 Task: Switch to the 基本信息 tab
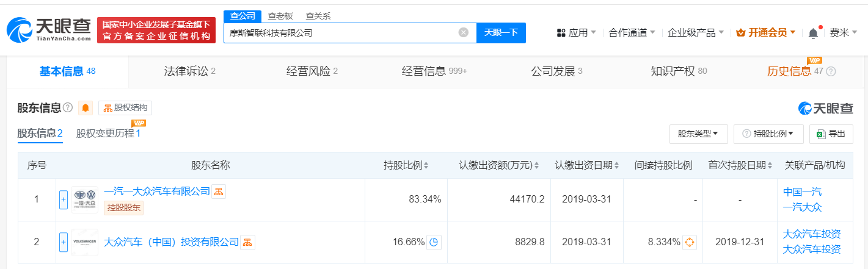(x=68, y=71)
